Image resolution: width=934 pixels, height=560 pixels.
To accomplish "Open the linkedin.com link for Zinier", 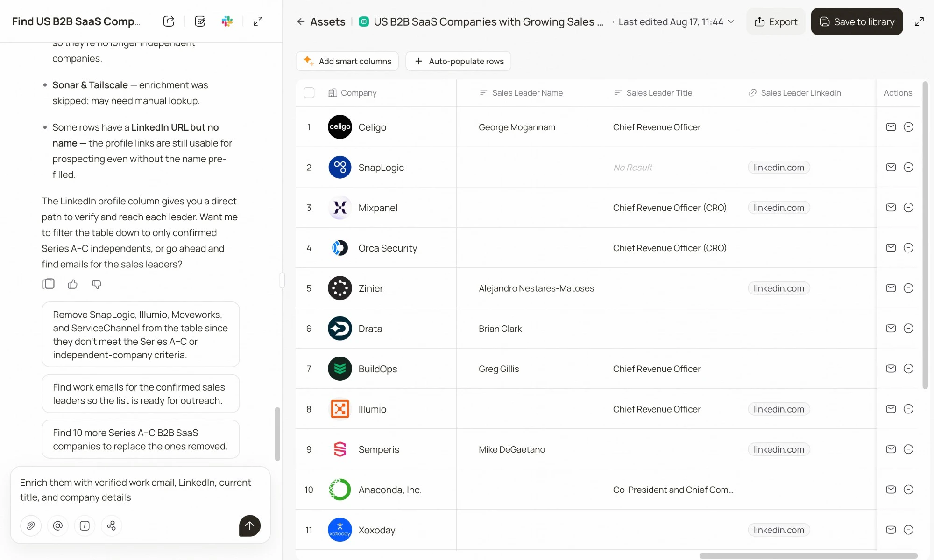I will [778, 288].
